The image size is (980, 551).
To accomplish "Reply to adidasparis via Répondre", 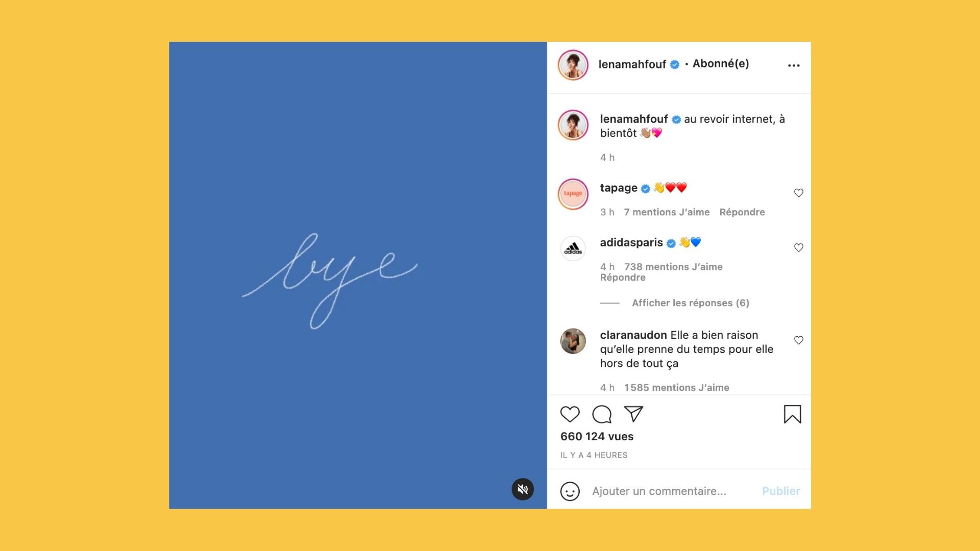I will point(623,278).
